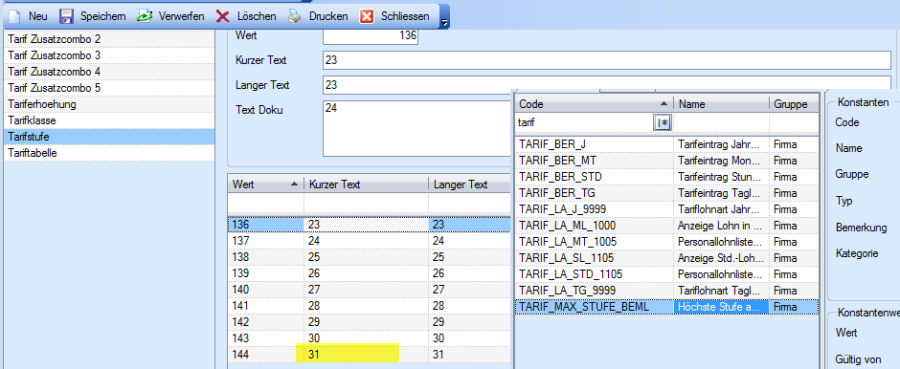This screenshot has width=900, height=369.
Task: Select the row with Wert 141
Action: [369, 306]
